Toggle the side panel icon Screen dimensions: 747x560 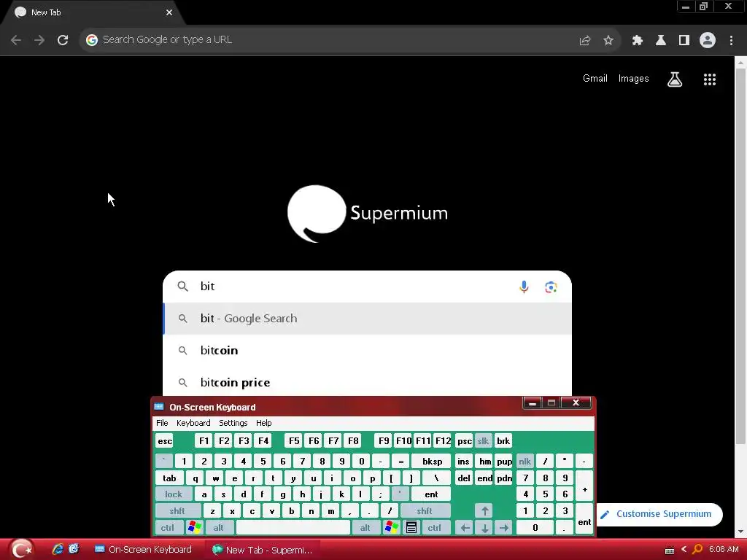click(684, 40)
